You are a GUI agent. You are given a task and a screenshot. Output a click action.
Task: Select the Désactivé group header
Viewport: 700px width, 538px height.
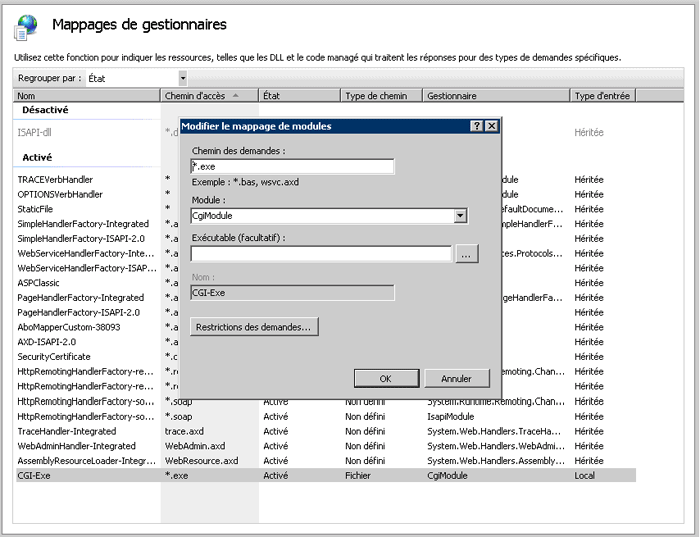pyautogui.click(x=45, y=110)
